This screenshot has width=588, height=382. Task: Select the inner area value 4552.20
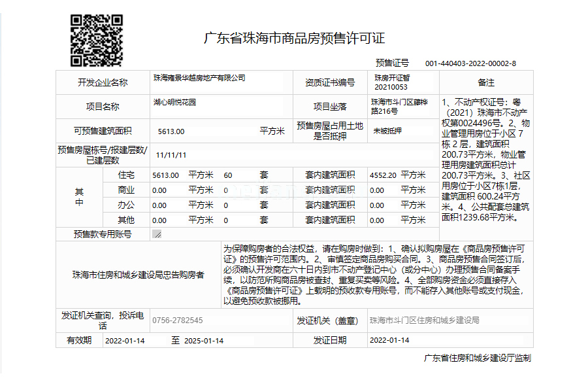[x=383, y=175]
